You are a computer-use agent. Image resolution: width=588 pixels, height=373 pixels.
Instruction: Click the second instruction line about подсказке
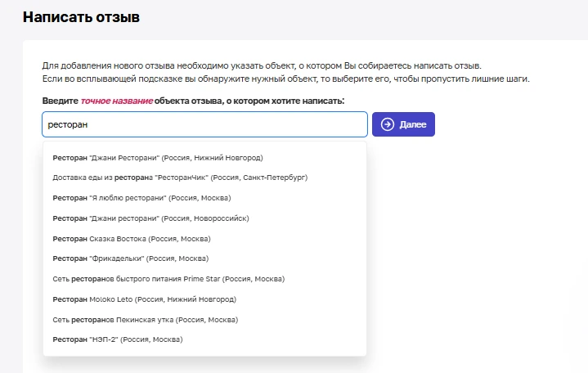click(286, 79)
